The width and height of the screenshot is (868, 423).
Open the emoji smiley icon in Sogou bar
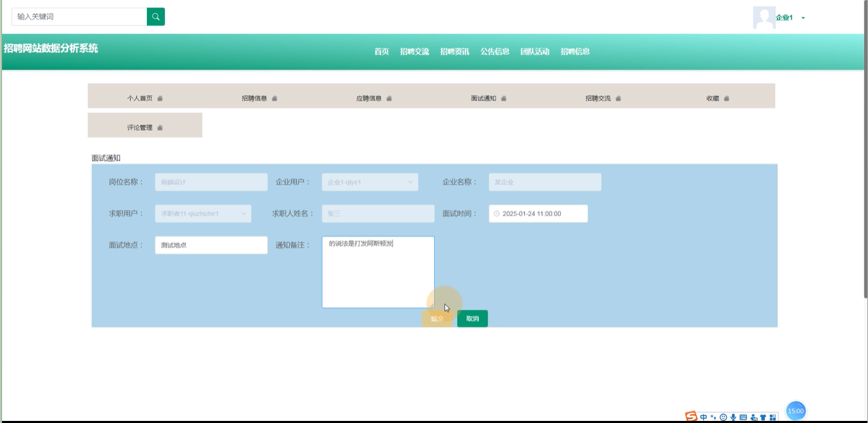point(723,417)
